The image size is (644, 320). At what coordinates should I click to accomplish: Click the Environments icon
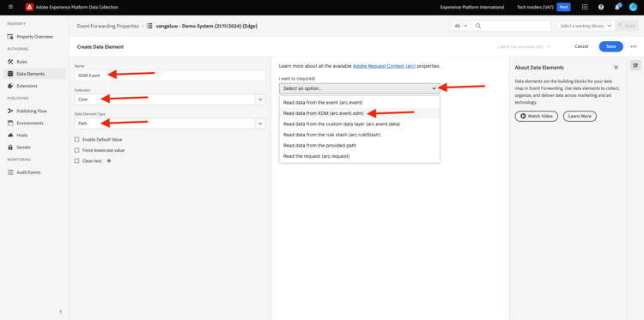pyautogui.click(x=10, y=123)
